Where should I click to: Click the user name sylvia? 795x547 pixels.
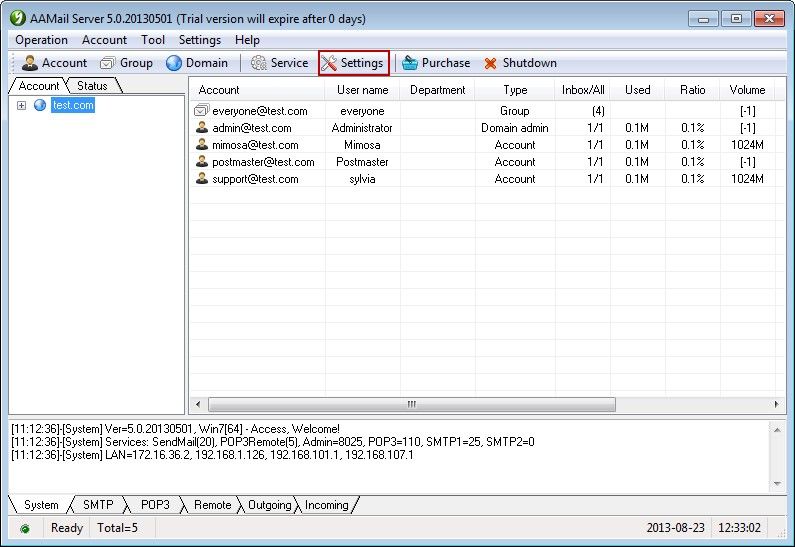point(362,179)
